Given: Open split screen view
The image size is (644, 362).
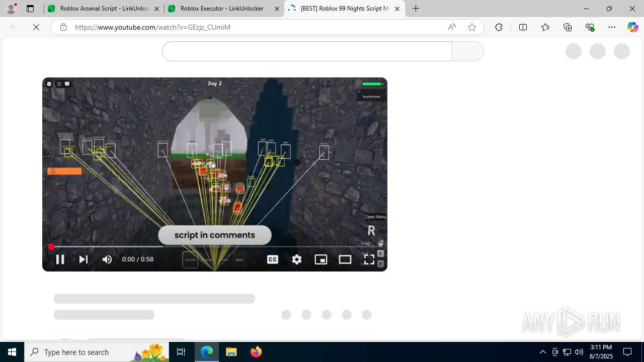Looking at the screenshot, I should [523, 27].
